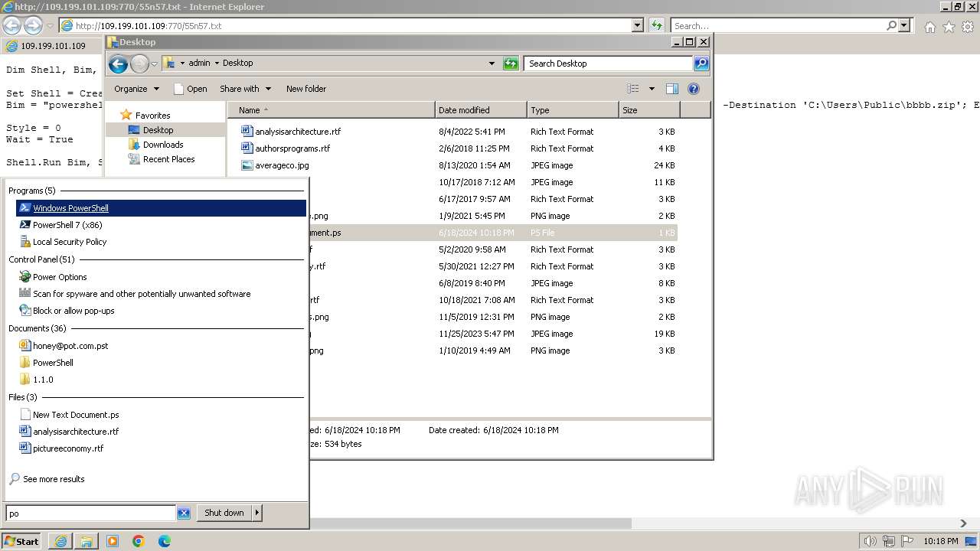Click Open in Explorer toolbar
This screenshot has width=980, height=551.
click(191, 89)
